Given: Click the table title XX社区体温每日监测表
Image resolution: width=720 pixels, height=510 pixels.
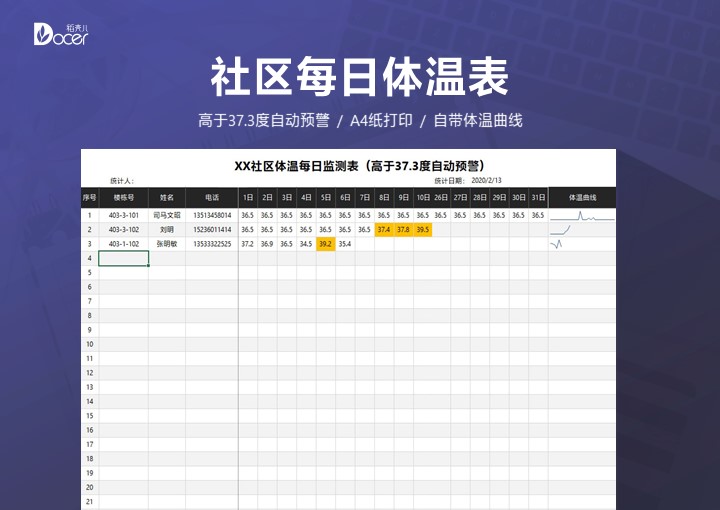Looking at the screenshot, I should pos(359,165).
